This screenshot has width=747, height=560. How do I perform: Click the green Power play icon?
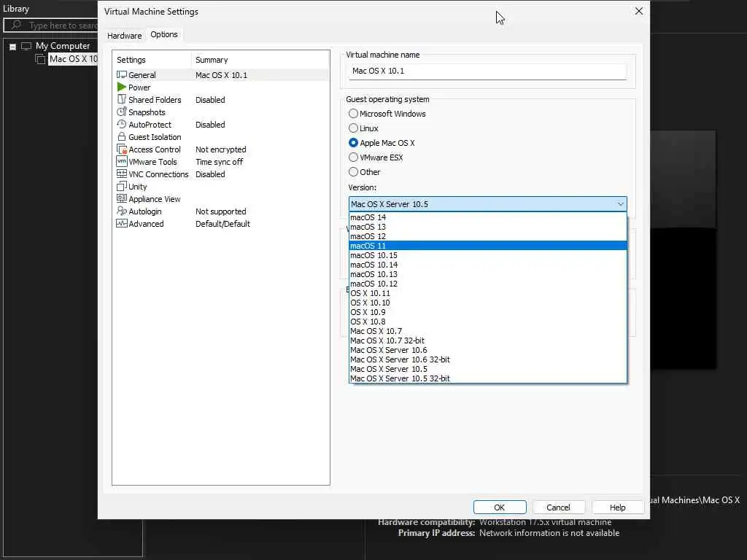point(122,87)
